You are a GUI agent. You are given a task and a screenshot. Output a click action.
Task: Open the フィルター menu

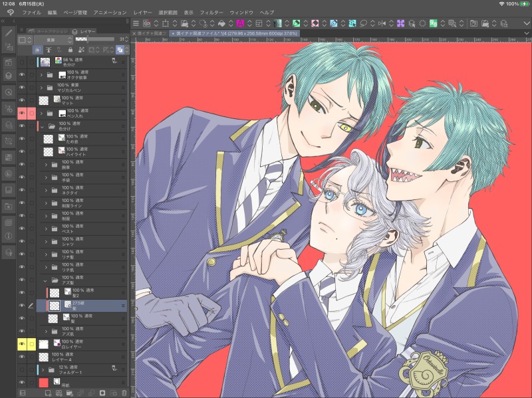click(x=211, y=13)
